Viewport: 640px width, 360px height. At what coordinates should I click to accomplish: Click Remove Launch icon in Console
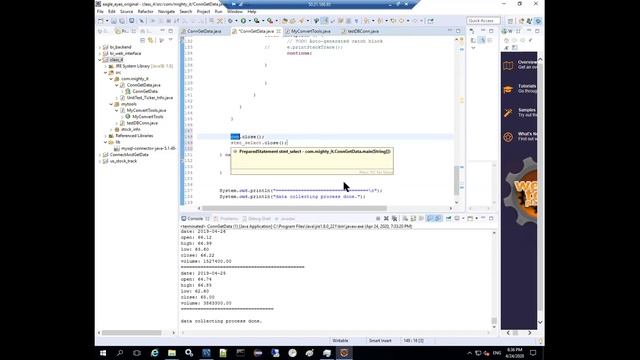[x=386, y=219]
